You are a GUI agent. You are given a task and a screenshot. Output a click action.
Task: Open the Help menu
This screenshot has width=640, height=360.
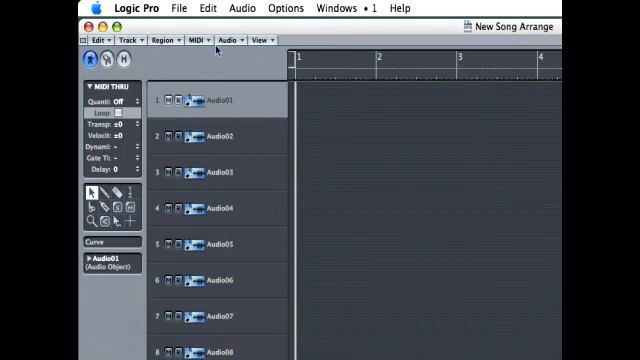[x=400, y=8]
